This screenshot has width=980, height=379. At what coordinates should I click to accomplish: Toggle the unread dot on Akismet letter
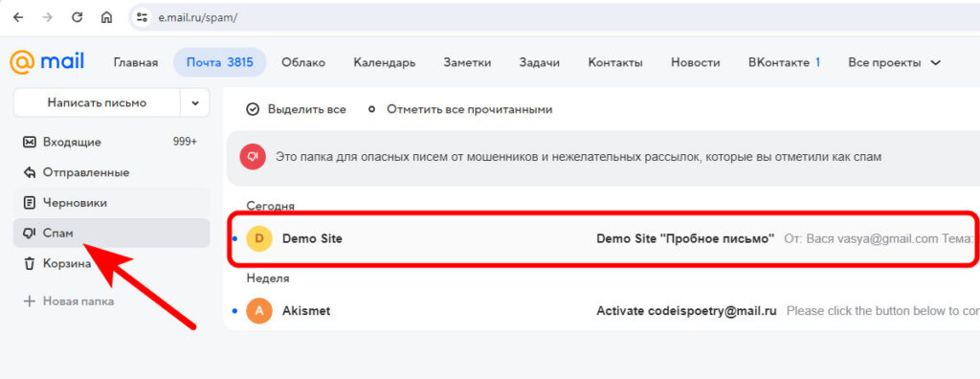pos(234,310)
